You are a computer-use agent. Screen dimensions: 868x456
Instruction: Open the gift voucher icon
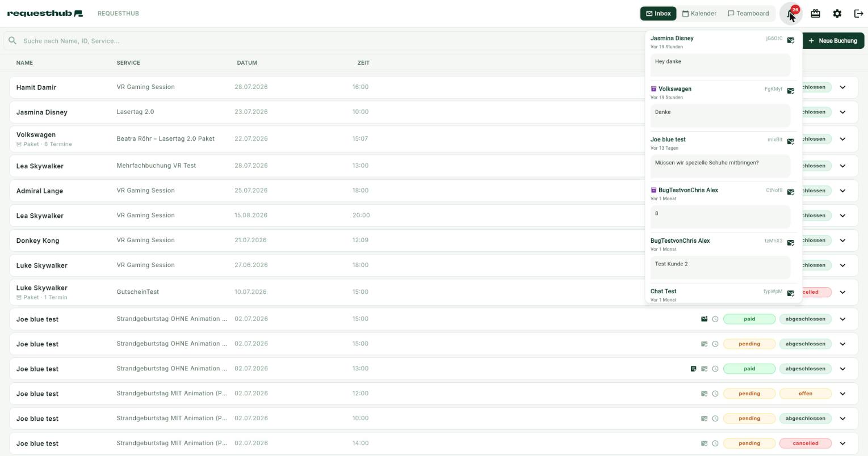click(x=815, y=14)
